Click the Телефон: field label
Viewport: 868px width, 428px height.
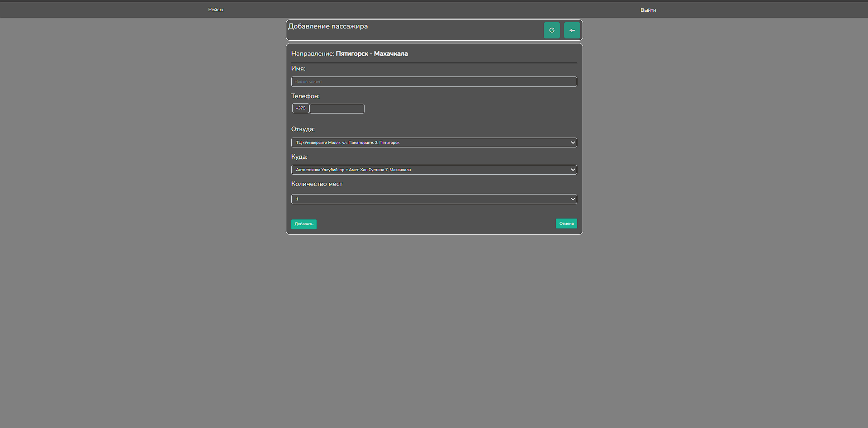(305, 96)
